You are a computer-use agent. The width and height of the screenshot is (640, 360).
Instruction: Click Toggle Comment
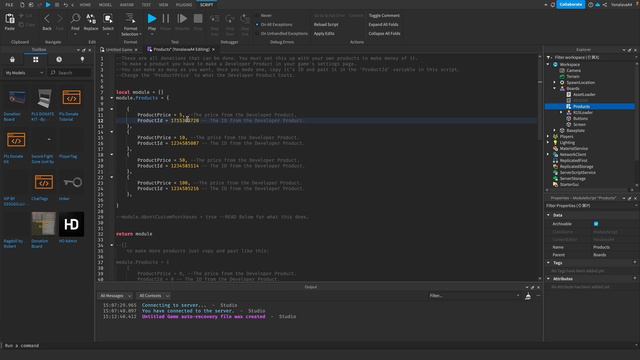tap(384, 16)
